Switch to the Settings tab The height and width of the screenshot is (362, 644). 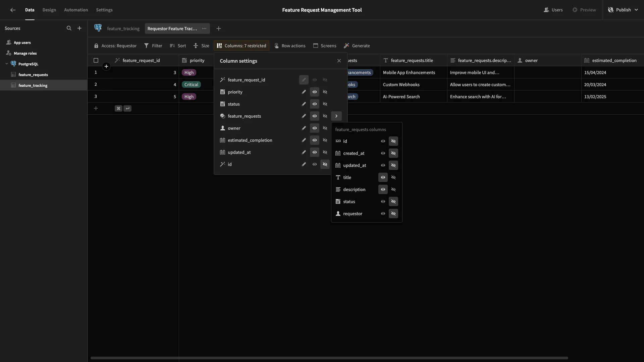[104, 10]
